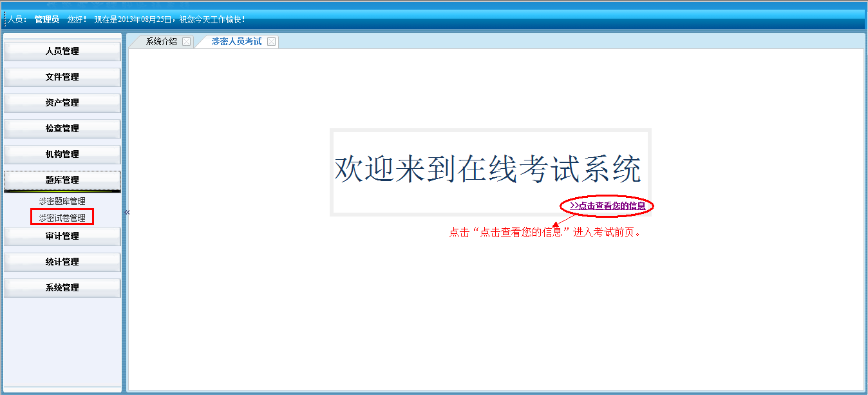Close the 涉密人员考试 tab with its X icon
Image resolution: width=868 pixels, height=395 pixels.
tap(271, 42)
